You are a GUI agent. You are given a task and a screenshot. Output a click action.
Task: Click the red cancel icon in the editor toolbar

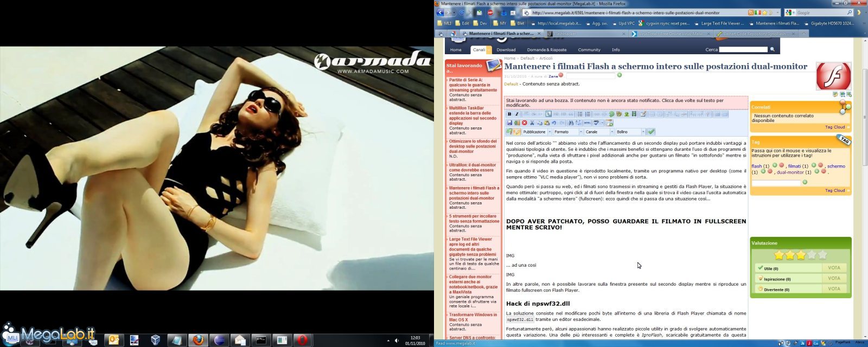[x=525, y=123]
